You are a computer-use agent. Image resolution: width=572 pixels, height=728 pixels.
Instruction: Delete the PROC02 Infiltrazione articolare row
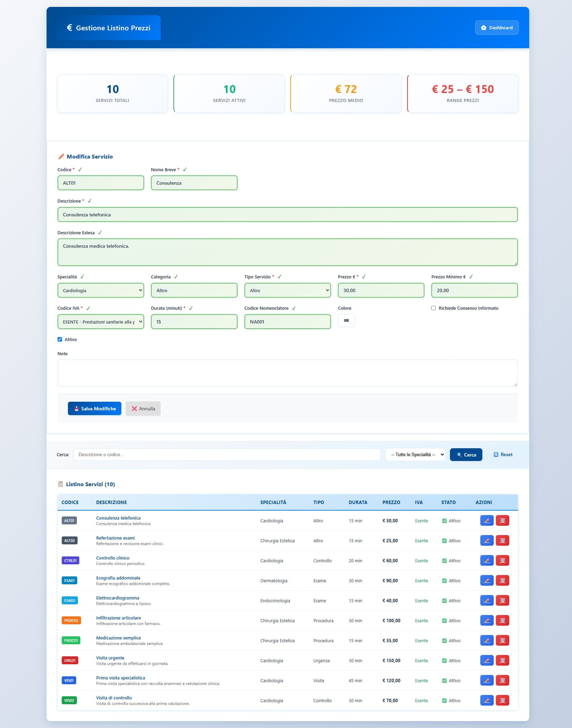502,621
